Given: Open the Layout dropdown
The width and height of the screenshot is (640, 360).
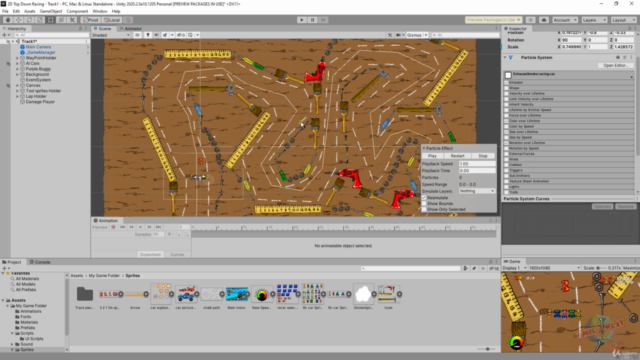Looking at the screenshot, I should 623,20.
